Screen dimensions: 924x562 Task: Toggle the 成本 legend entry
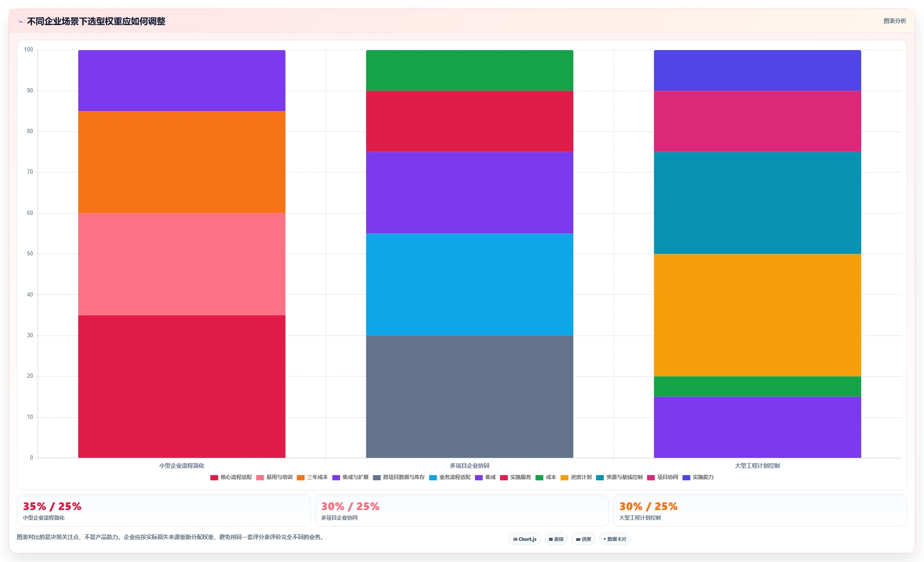[x=546, y=477]
